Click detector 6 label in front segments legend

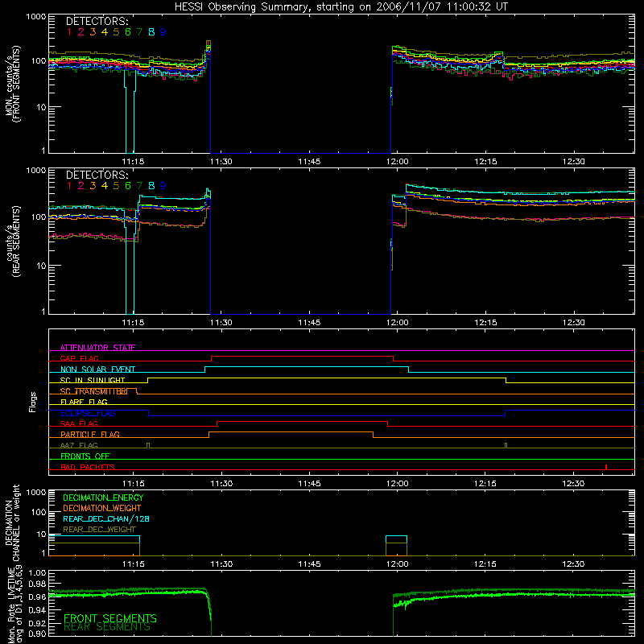128,32
